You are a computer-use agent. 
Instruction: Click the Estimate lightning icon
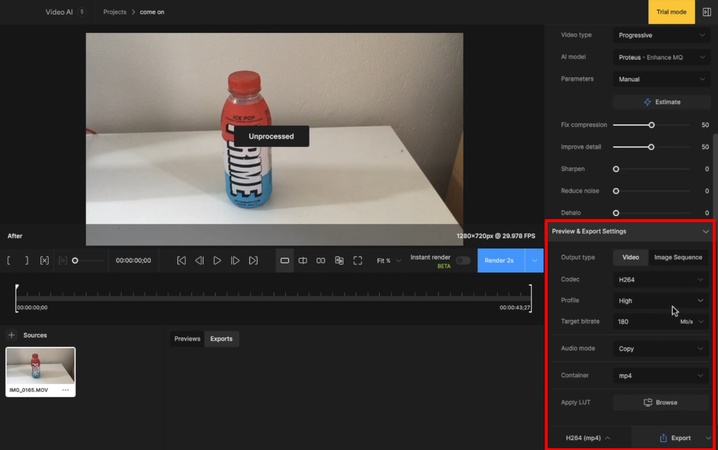tap(647, 102)
